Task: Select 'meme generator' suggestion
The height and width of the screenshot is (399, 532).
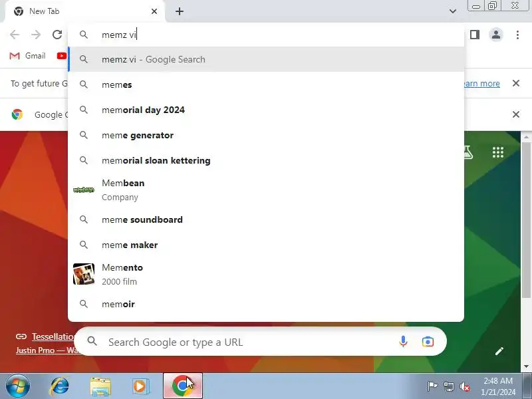Action: click(266, 135)
